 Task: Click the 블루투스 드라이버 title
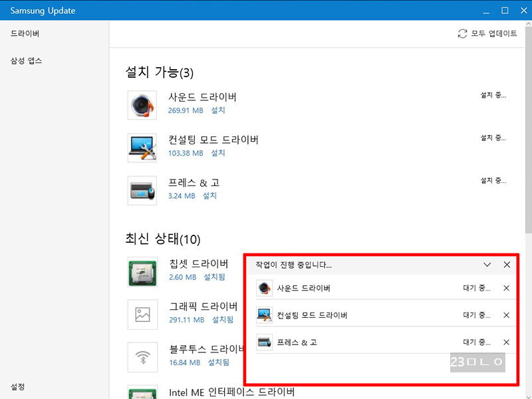[207, 349]
